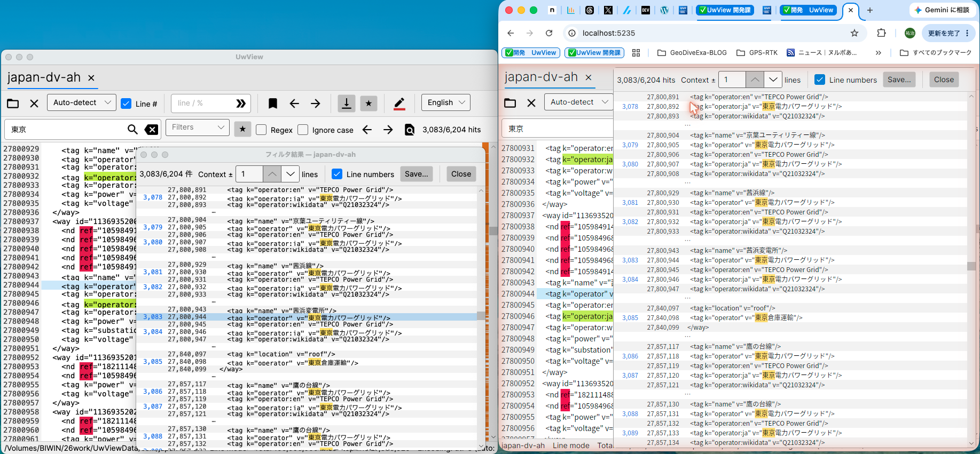This screenshot has height=454, width=980.
Task: Open Auto-detect dropdown in browser UwView
Action: tap(579, 102)
